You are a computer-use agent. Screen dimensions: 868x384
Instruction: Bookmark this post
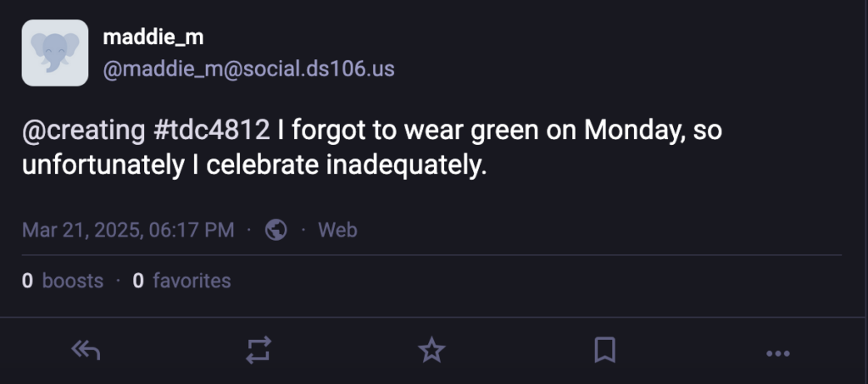[x=604, y=349]
